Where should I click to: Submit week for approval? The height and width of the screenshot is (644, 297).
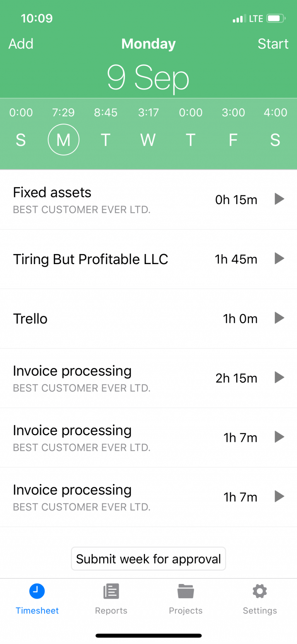[148, 559]
